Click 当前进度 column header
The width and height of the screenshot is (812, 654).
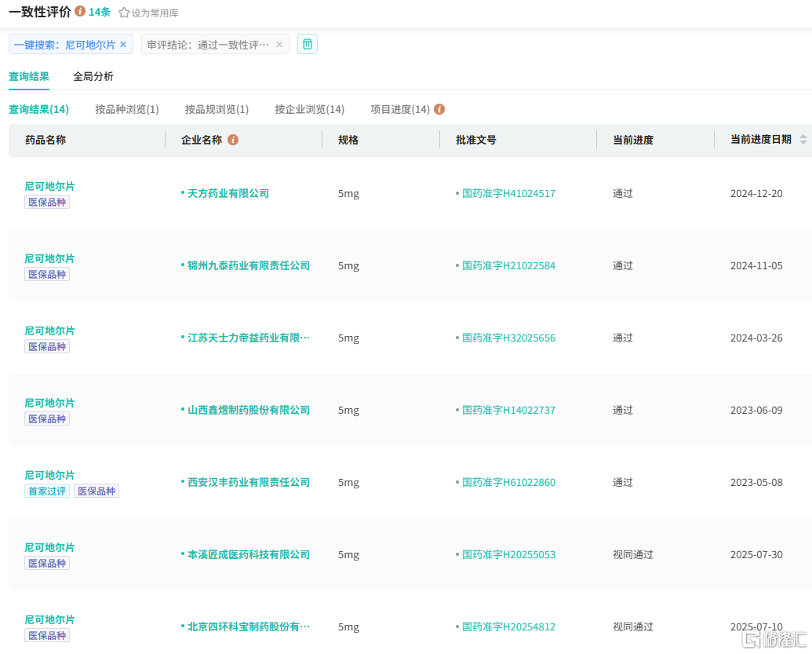point(633,140)
